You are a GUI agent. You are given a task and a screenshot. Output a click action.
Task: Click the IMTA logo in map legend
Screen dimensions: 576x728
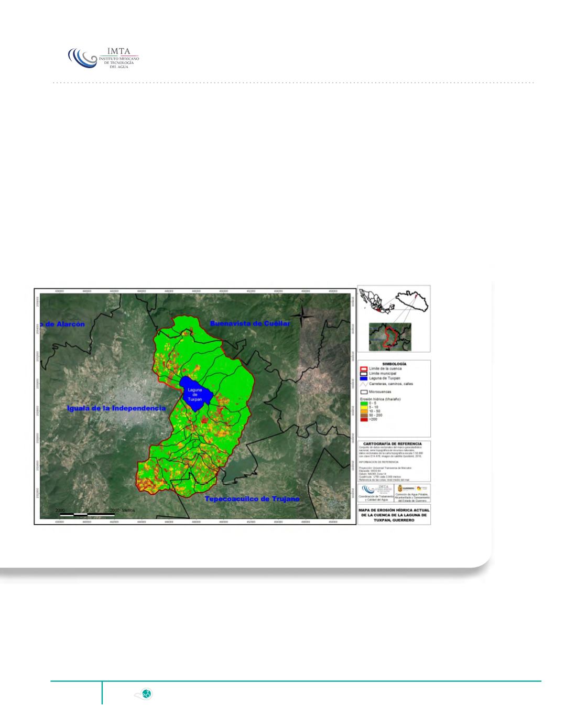coord(377,490)
